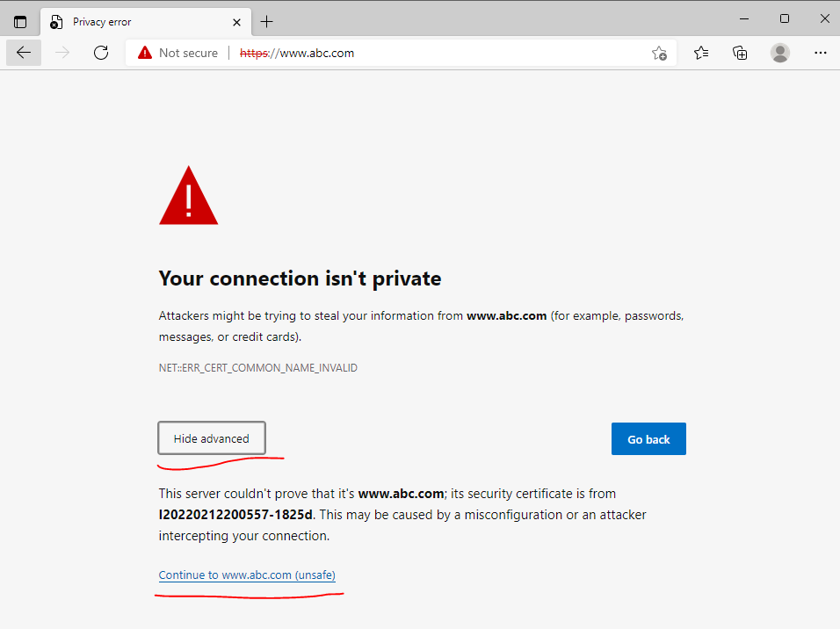Go back using the browser arrow
Screen dimensions: 840x629
(24, 53)
